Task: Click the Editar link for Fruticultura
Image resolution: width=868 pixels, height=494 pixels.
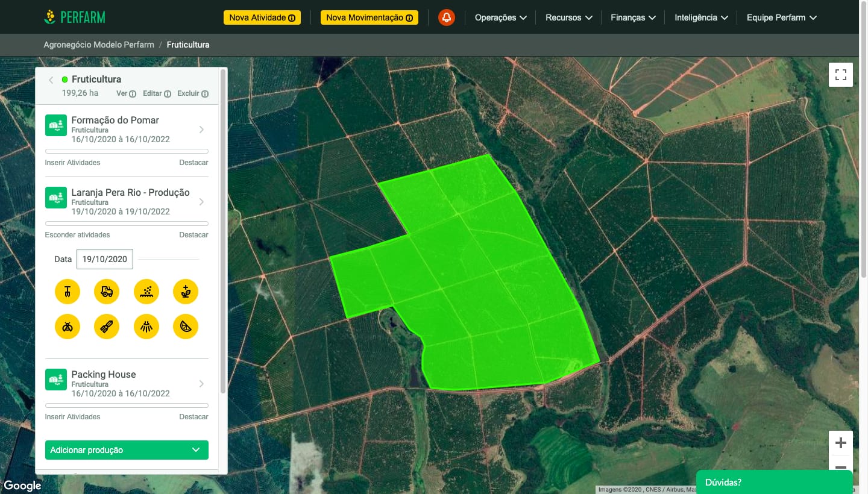Action: point(156,93)
